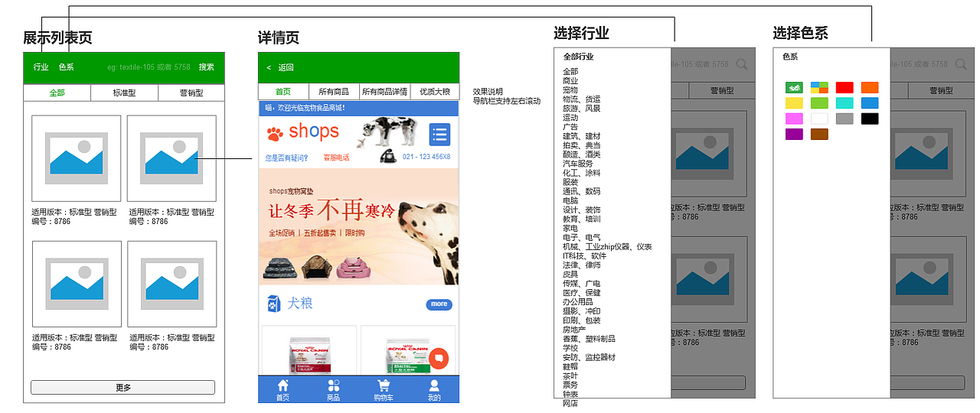Choose 医疗、保健 in the industry list

tap(582, 293)
